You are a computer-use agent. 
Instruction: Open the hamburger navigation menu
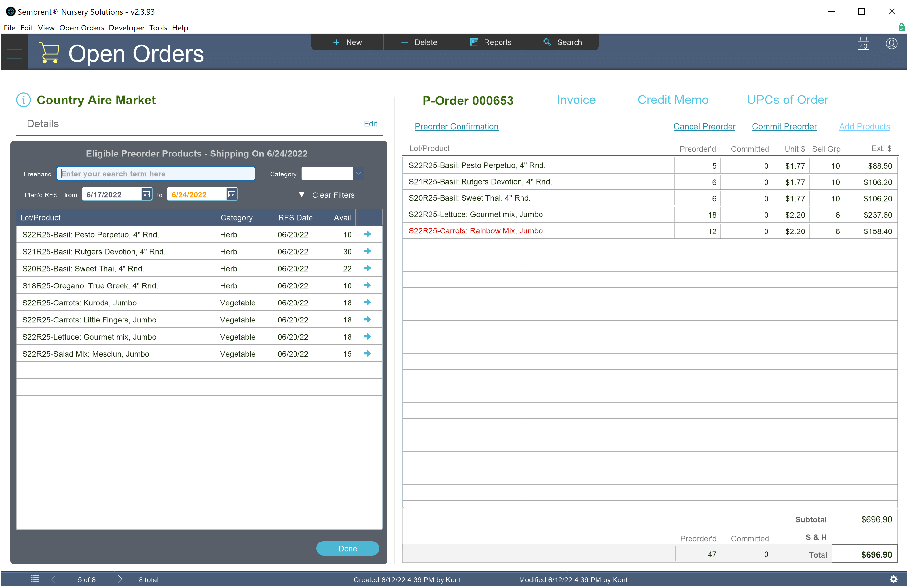coord(14,52)
